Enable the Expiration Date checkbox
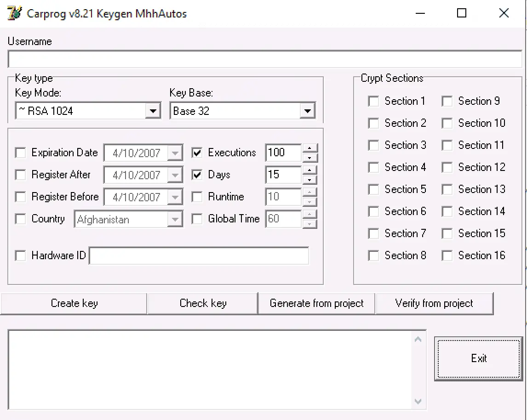The height and width of the screenshot is (420, 527). pyautogui.click(x=21, y=153)
